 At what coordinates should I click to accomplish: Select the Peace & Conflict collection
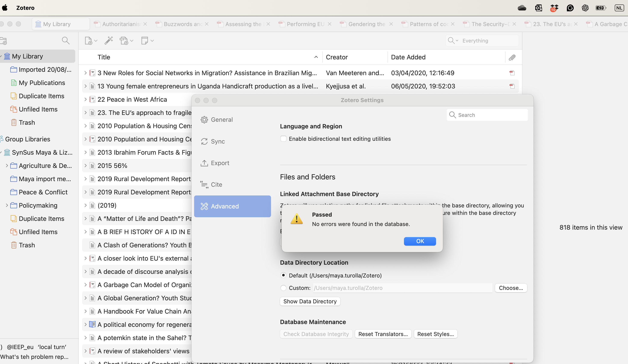pos(43,192)
